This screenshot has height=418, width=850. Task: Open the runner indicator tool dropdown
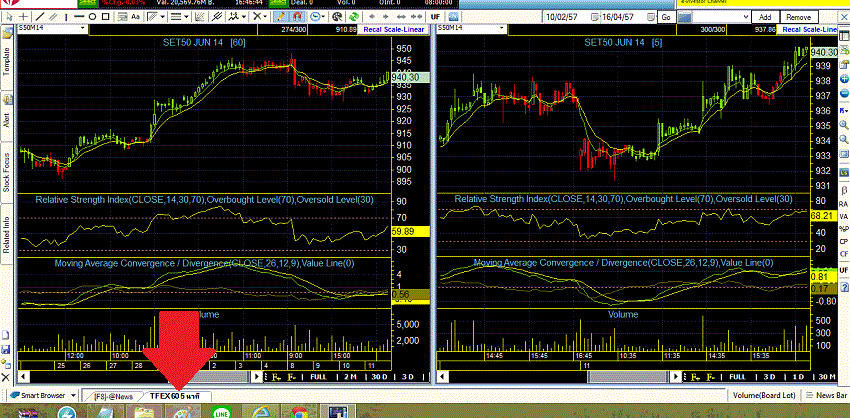tap(244, 17)
